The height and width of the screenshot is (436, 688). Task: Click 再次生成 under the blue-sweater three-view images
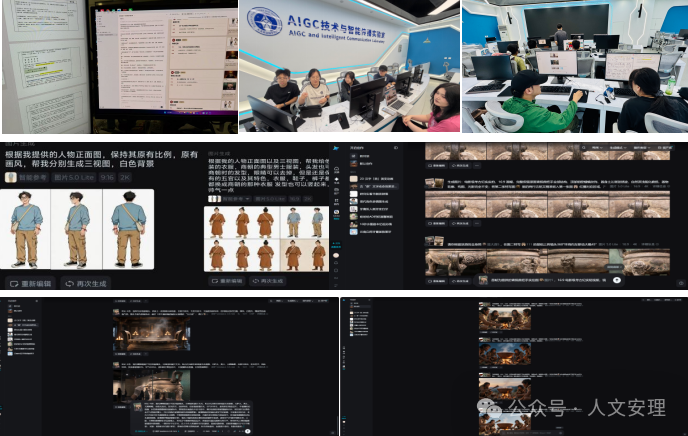[x=86, y=284]
